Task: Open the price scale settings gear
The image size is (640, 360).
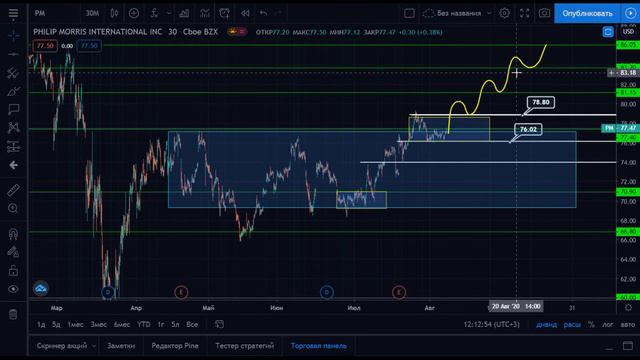Action: pos(629,307)
